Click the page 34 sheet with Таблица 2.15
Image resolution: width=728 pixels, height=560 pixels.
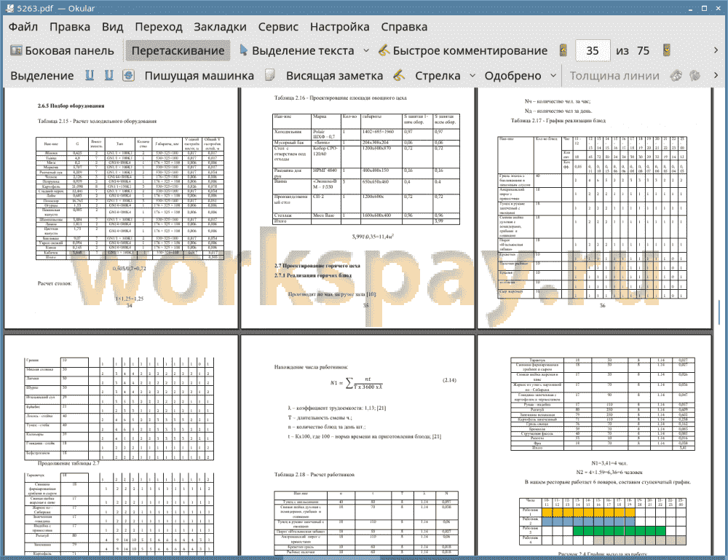(x=121, y=208)
